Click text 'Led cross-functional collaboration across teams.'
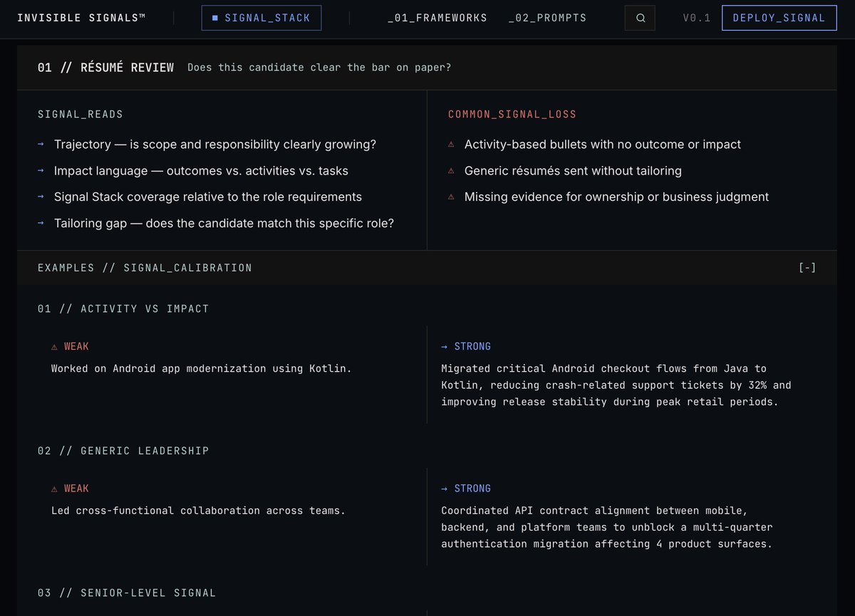This screenshot has height=616, width=855. point(198,511)
